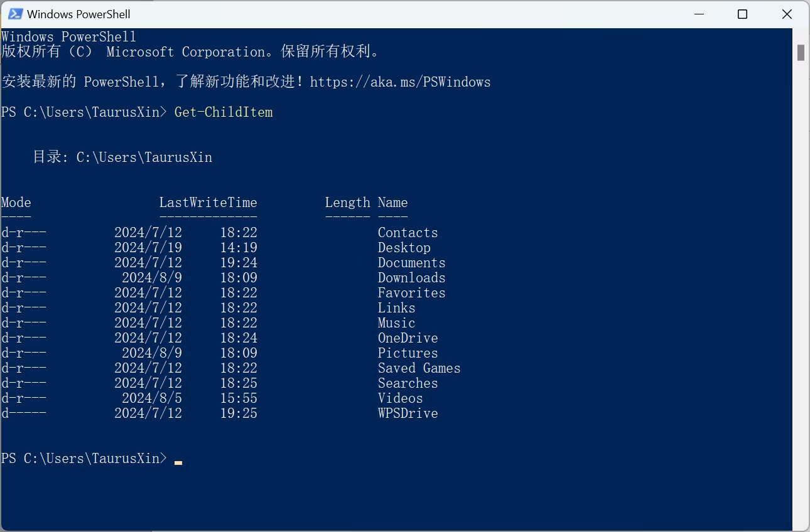Image resolution: width=810 pixels, height=532 pixels.
Task: Click the Music directory entry
Action: click(396, 322)
